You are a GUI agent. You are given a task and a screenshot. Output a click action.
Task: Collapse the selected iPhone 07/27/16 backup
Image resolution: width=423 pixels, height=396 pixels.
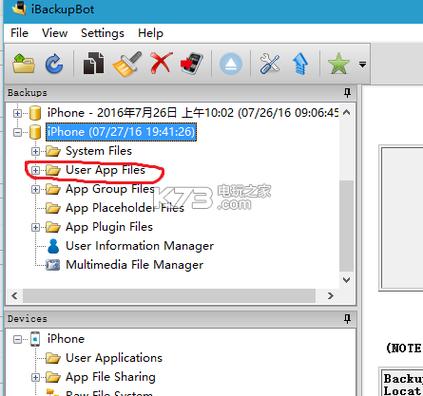click(17, 132)
